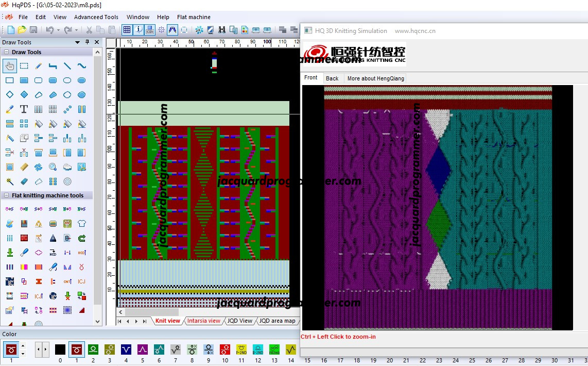Select the hand pan tool in Draw Tools
The width and height of the screenshot is (588, 366).
coord(10,66)
